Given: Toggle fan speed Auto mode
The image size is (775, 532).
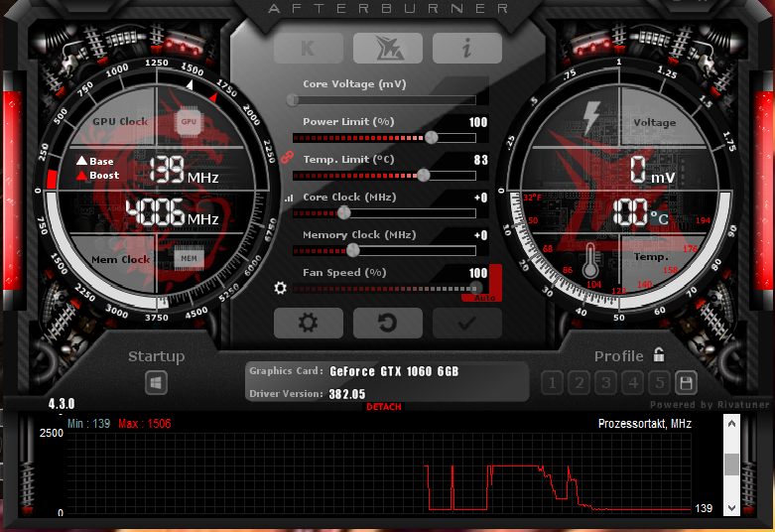Looking at the screenshot, I should click(484, 298).
